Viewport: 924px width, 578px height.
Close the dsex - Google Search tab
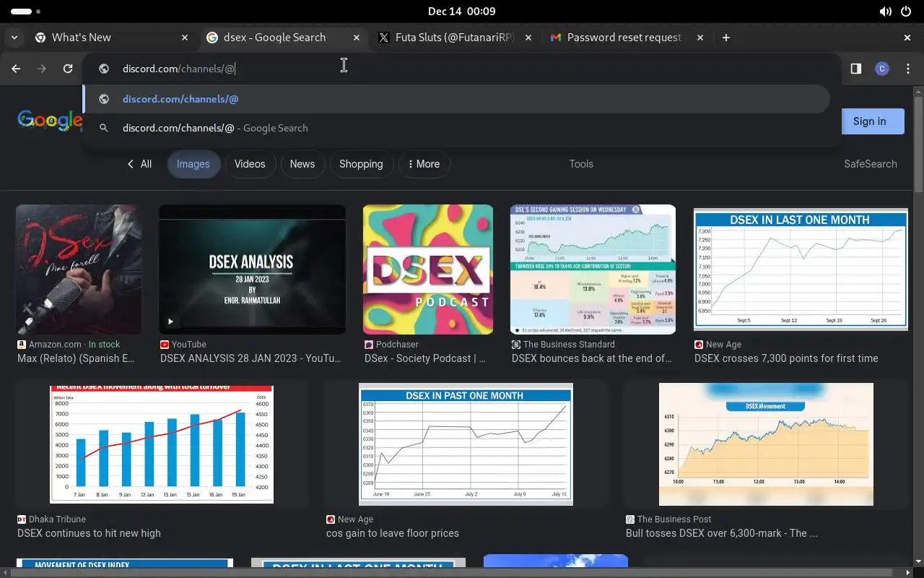coord(357,38)
